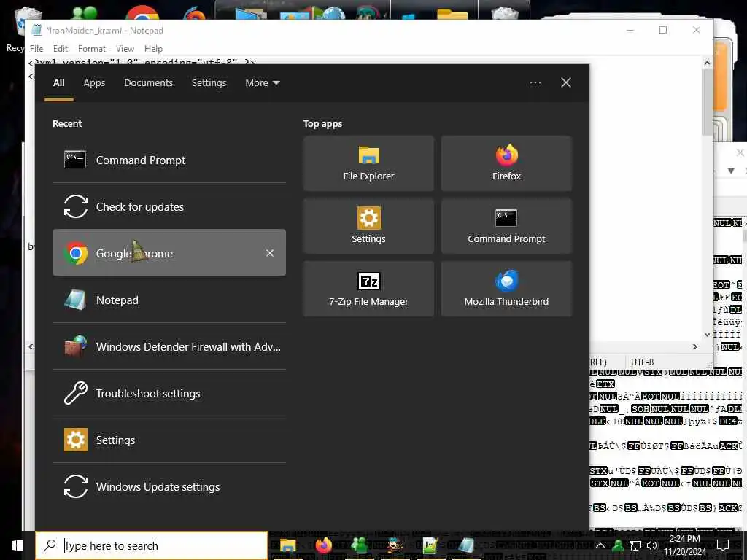Open Settings from the Recent list

[169, 440]
